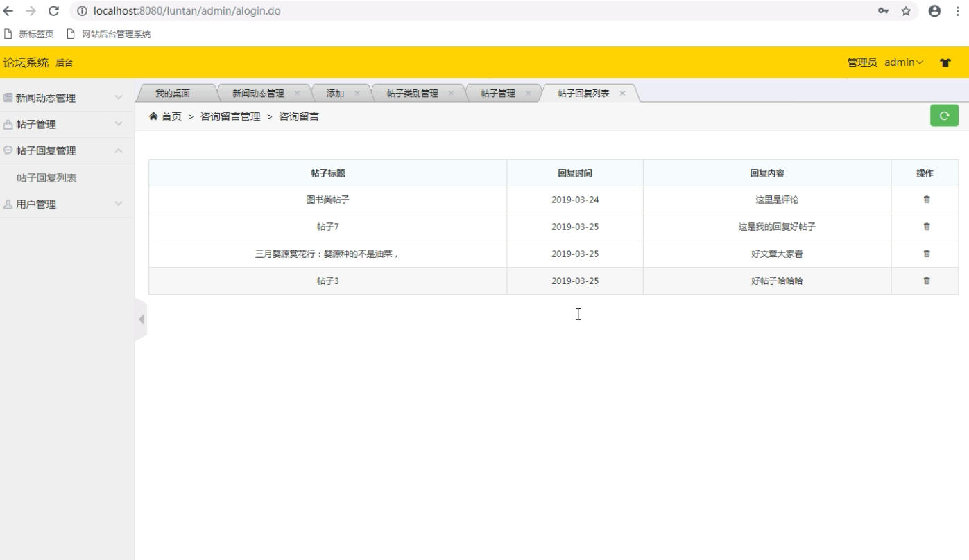Bookmark this page with the star icon

pyautogui.click(x=906, y=11)
